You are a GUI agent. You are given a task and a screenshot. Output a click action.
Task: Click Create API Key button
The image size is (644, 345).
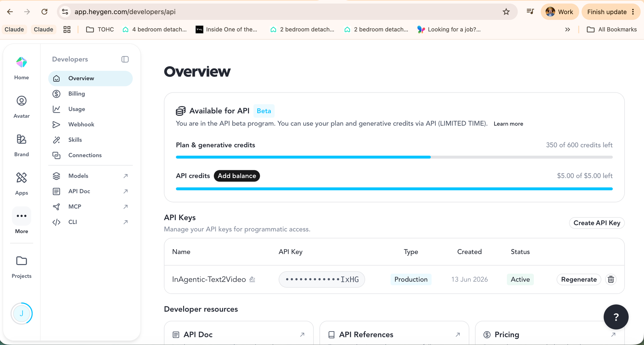tap(597, 223)
